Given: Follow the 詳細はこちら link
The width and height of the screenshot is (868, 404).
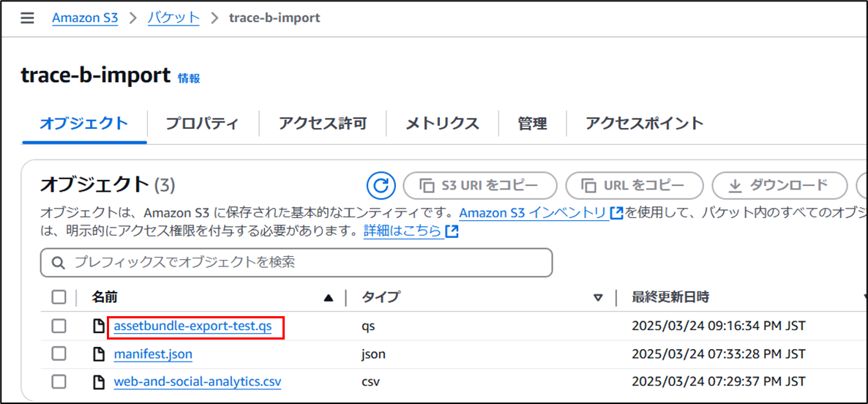Looking at the screenshot, I should coord(404,231).
